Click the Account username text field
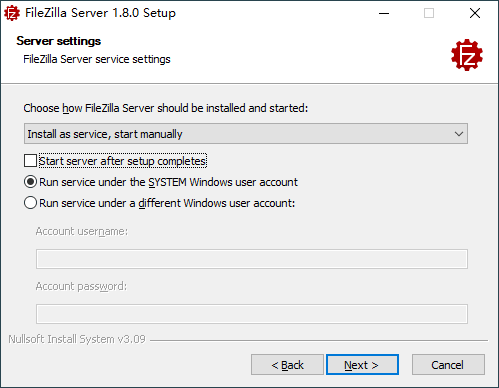Screen dimensions: 499x388 252,259
